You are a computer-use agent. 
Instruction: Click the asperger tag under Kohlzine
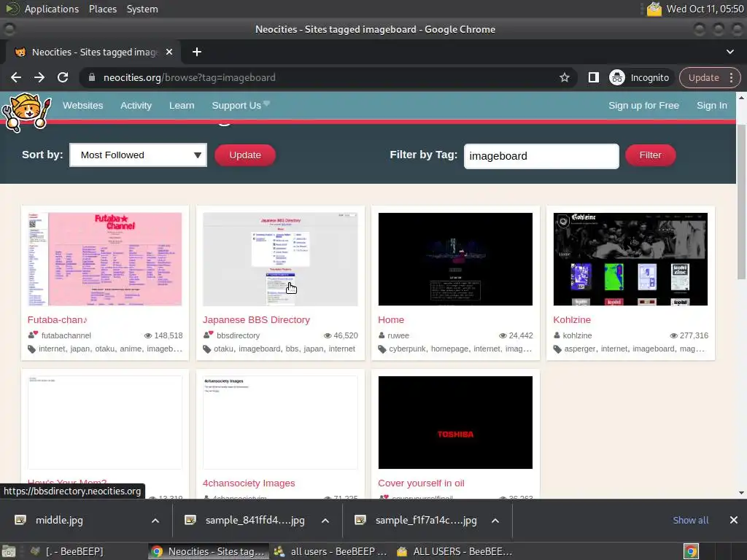pyautogui.click(x=580, y=349)
